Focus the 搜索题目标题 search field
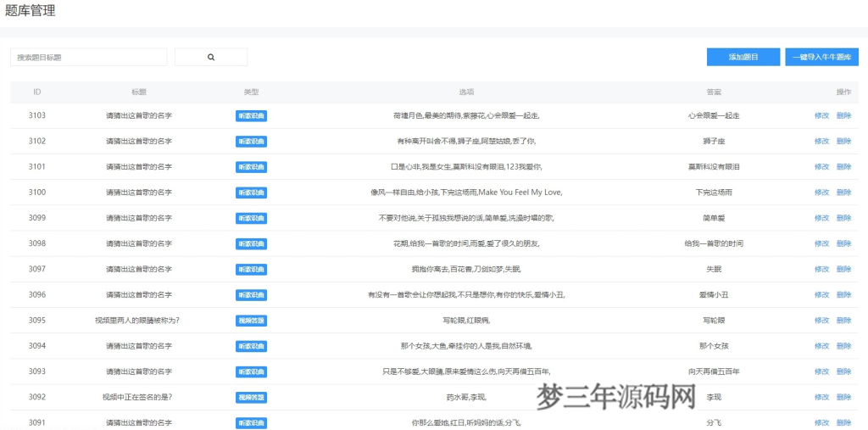Image resolution: width=868 pixels, height=430 pixels. point(88,57)
